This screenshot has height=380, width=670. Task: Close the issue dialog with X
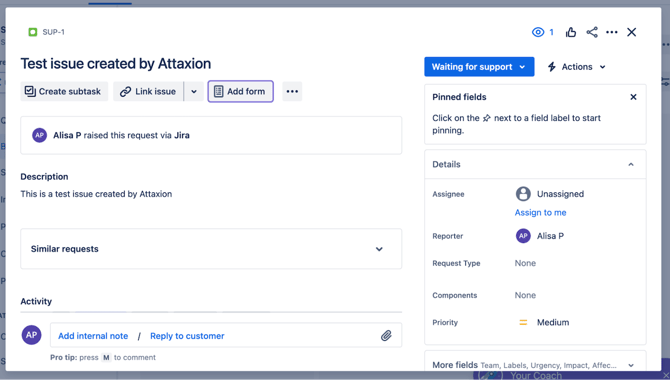[x=632, y=32]
